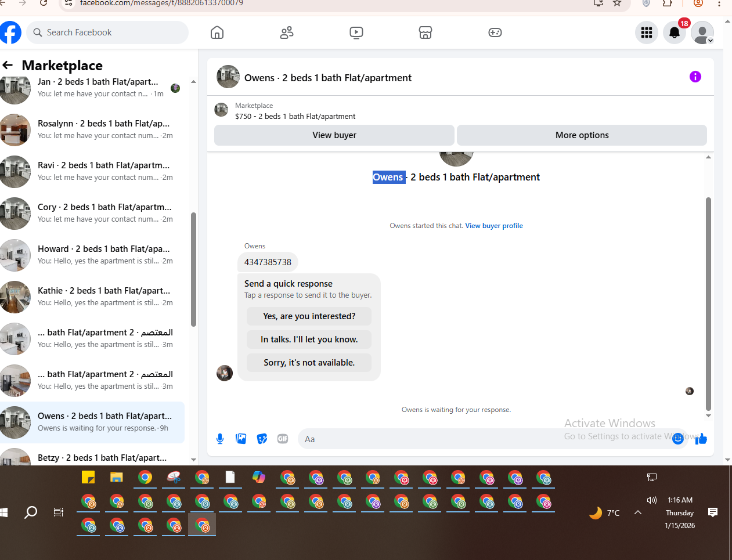Image resolution: width=732 pixels, height=560 pixels.
Task: Click Owens avatar in the chat header
Action: [228, 77]
